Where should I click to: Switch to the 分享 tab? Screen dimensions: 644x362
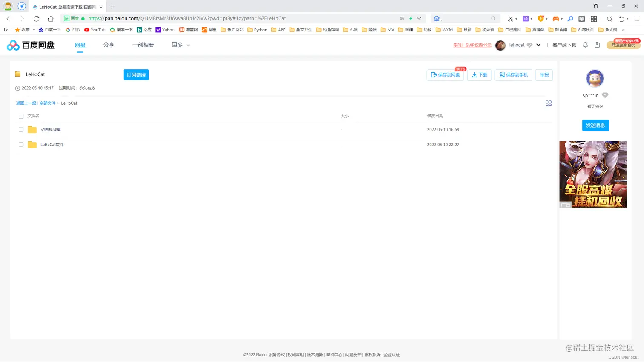109,45
